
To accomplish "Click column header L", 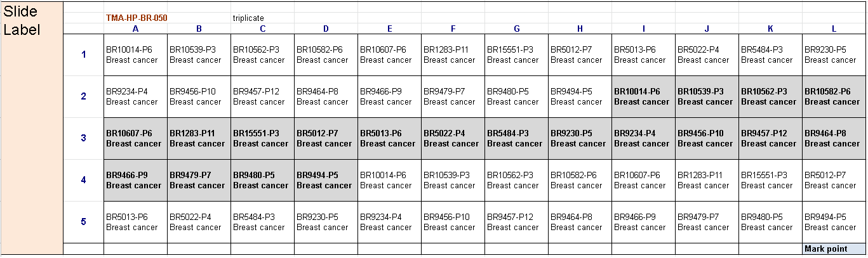I will coord(834,29).
